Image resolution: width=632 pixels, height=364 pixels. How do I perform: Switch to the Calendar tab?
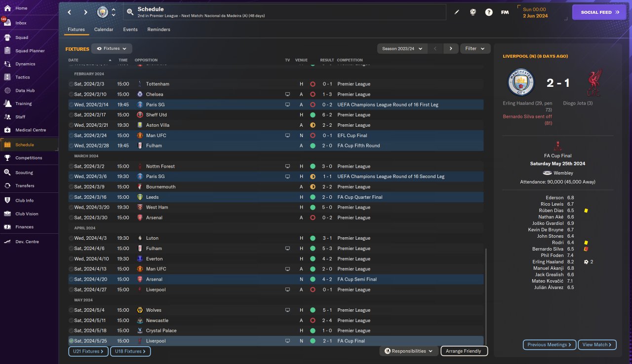104,30
